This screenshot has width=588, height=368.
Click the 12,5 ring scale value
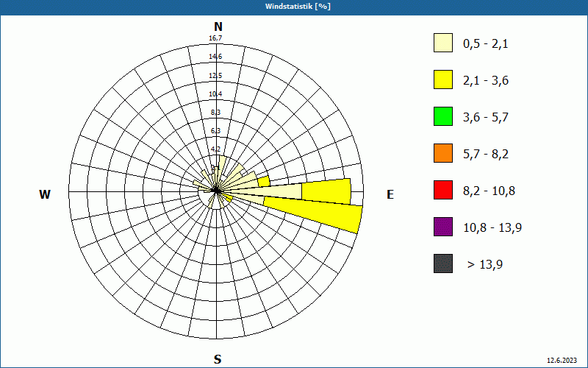point(215,76)
